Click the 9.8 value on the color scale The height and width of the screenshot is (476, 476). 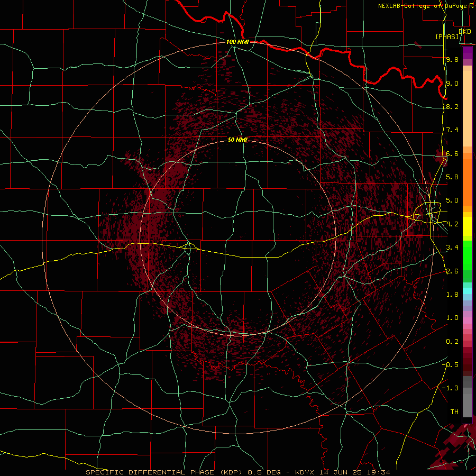[452, 59]
